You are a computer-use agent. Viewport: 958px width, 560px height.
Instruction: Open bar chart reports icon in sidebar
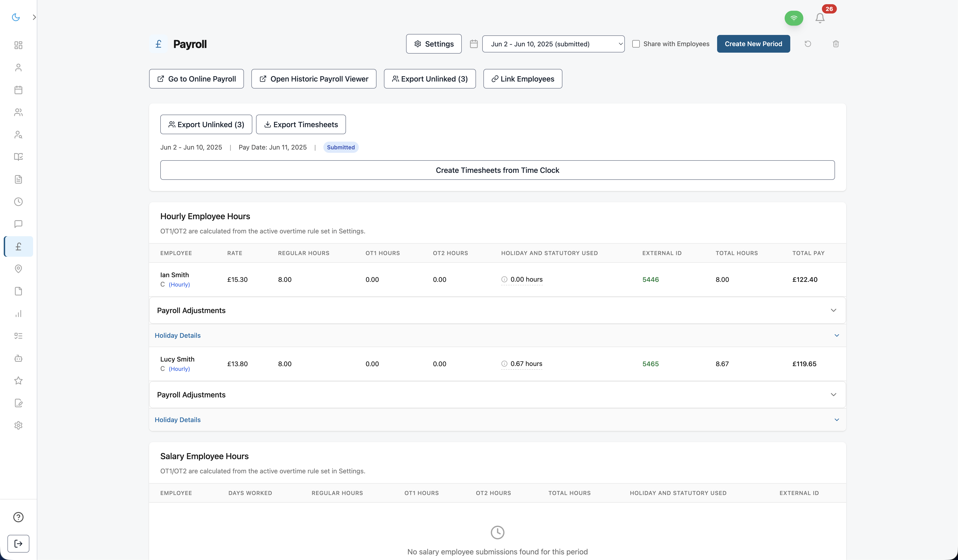18,314
